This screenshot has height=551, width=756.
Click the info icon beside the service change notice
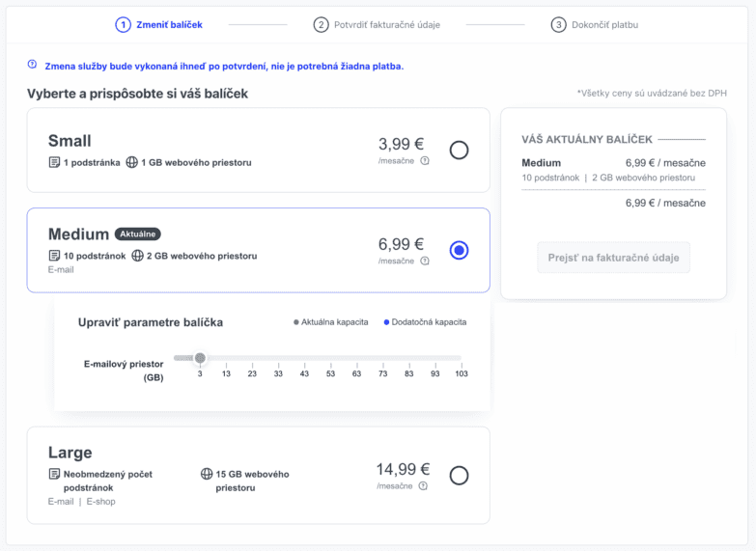32,65
